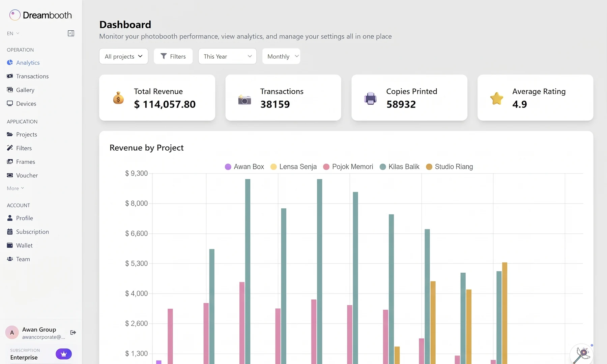
Task: Open the EN language dropdown
Action: [x=13, y=33]
